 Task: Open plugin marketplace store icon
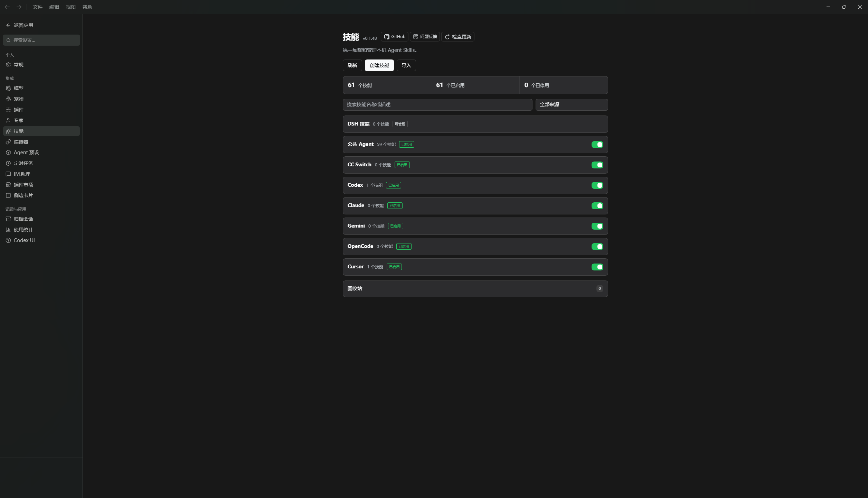(x=8, y=185)
